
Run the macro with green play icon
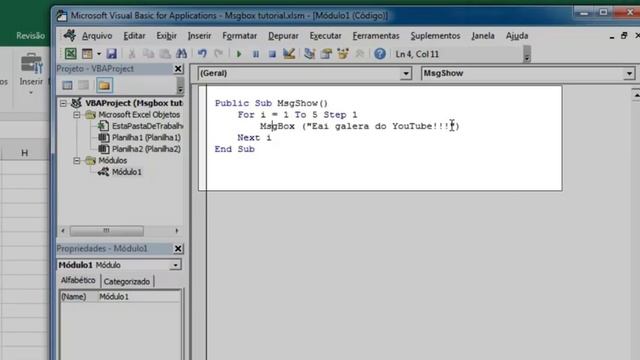pyautogui.click(x=239, y=54)
